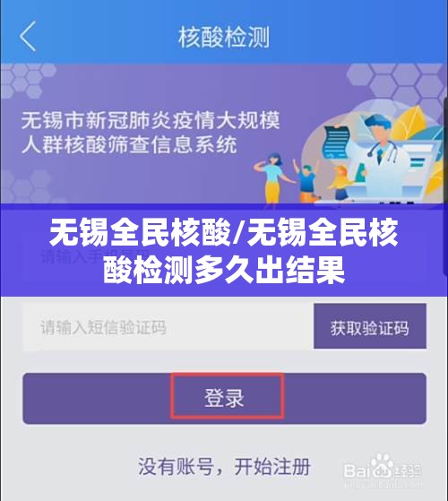The height and width of the screenshot is (501, 448).
Task: Click the 酸检测多久出结果 headline line
Action: tap(224, 270)
